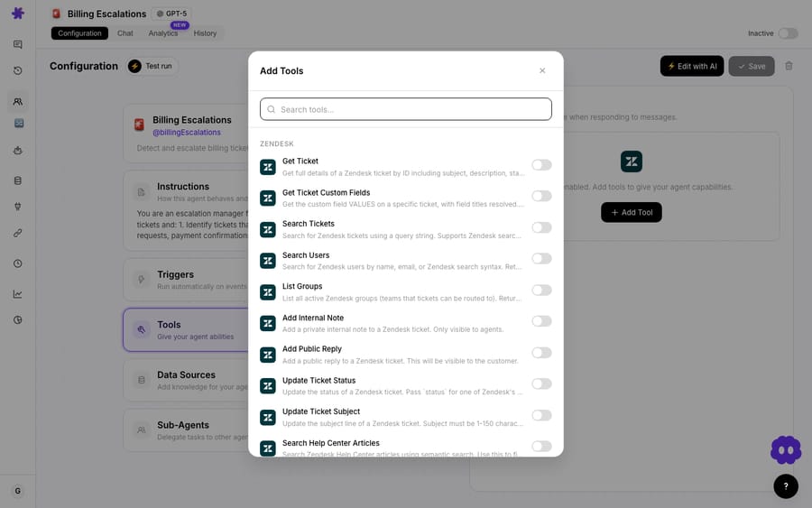This screenshot has width=812, height=508.
Task: Open the line chart analytics sidebar icon
Action: pyautogui.click(x=18, y=294)
